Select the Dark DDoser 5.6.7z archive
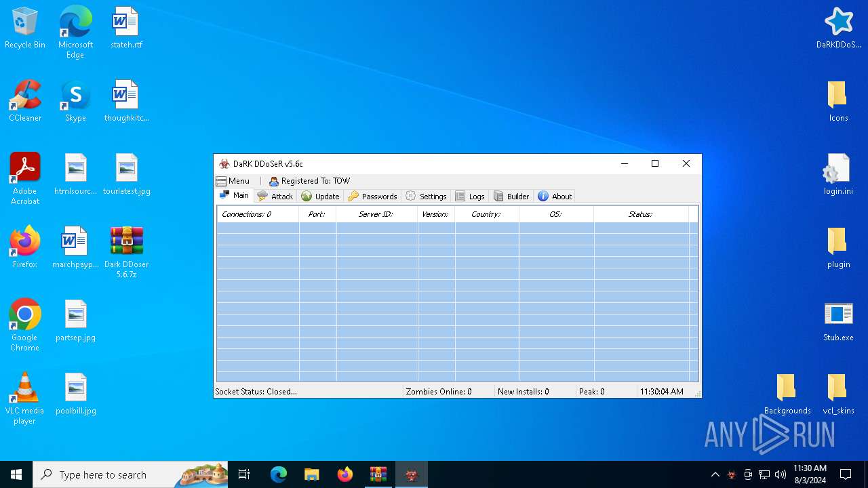Image resolution: width=868 pixels, height=488 pixels. (x=126, y=252)
